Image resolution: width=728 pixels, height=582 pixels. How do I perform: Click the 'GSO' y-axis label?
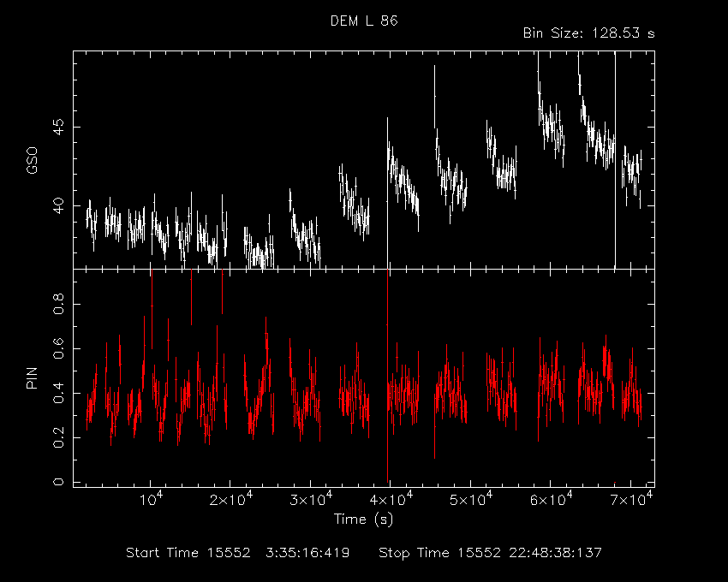click(32, 161)
